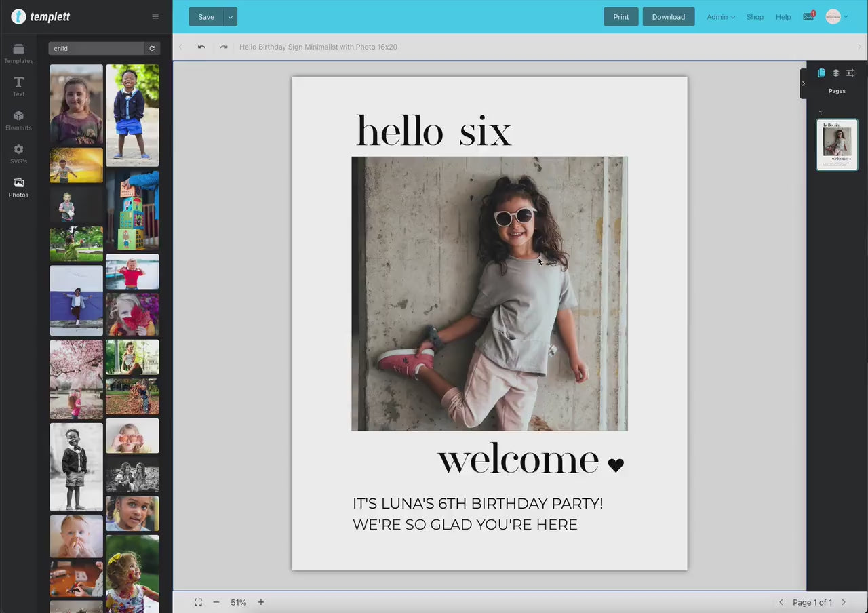Screen dimensions: 868x613
Task: Zoom out with the minus icon
Action: tap(216, 602)
